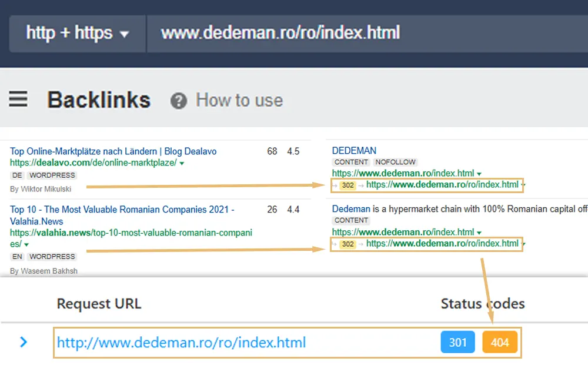588x368 pixels.
Task: Click the 302 redirect badge under DEDEMAN
Action: tap(348, 185)
